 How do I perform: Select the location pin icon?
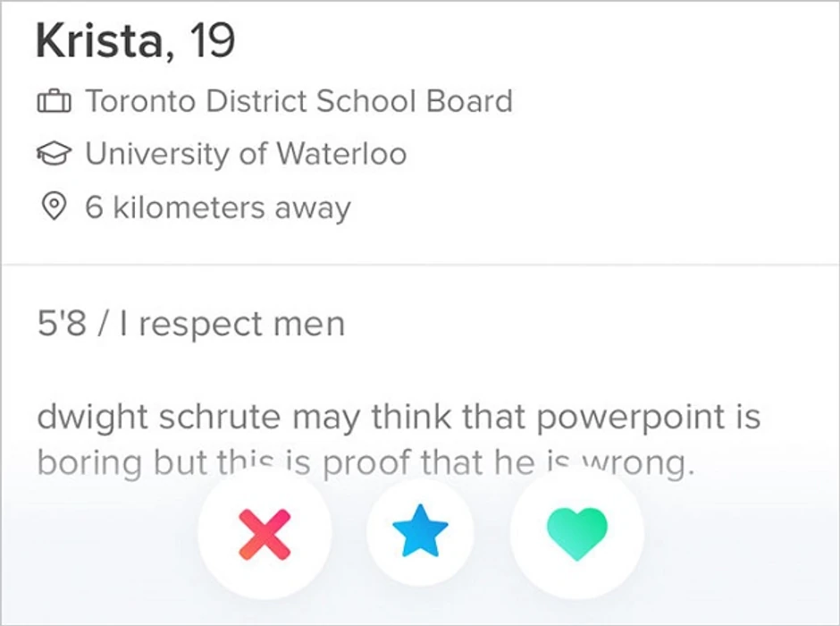(54, 207)
